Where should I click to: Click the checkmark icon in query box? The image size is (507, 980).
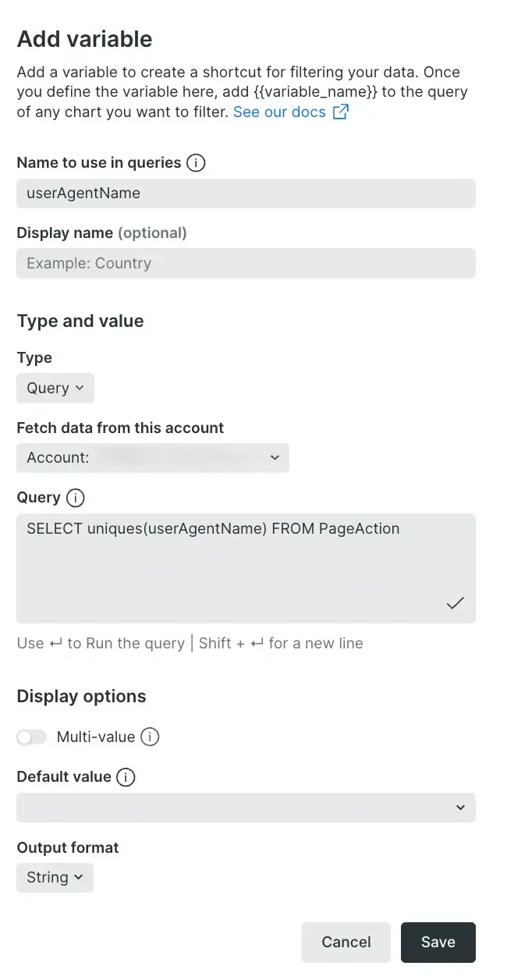456,603
